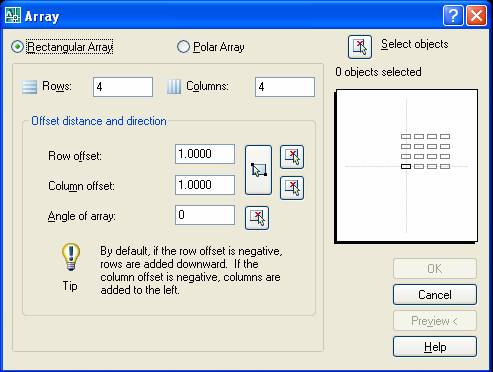Click the 'Offset distance and direction' label
This screenshot has width=493, height=372.
(99, 121)
